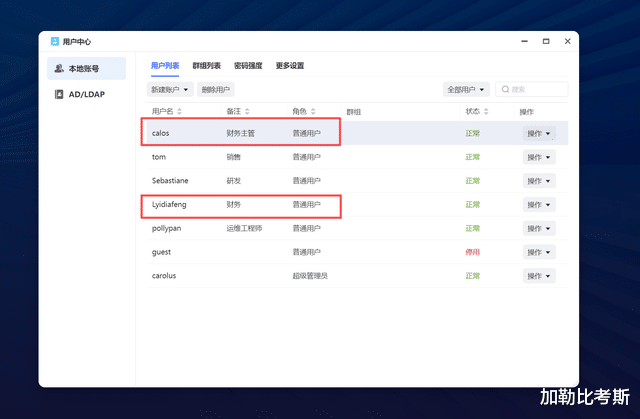Click the 本地账号 user icon
This screenshot has height=419, width=640.
point(59,68)
